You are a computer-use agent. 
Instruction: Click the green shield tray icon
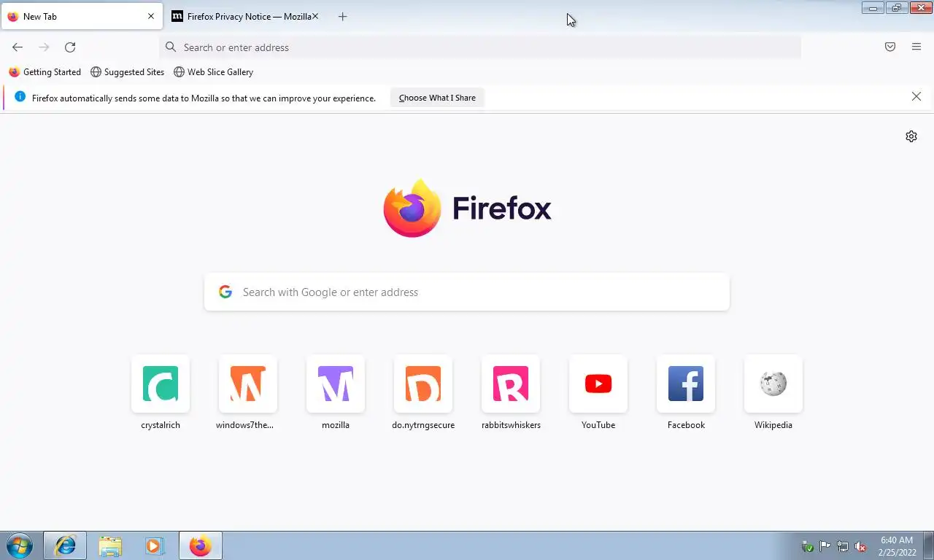coord(808,546)
